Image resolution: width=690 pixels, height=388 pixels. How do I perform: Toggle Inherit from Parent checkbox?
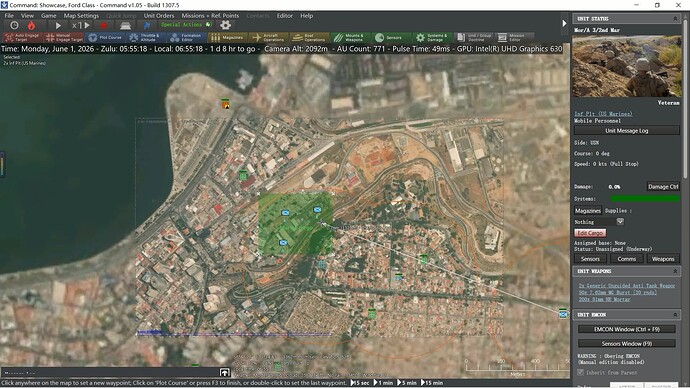[x=580, y=372]
